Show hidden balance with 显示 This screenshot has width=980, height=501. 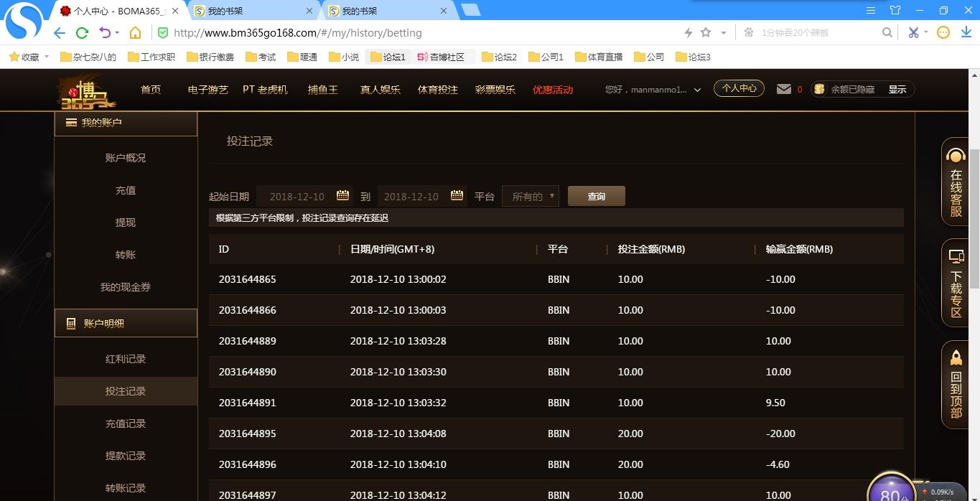897,90
